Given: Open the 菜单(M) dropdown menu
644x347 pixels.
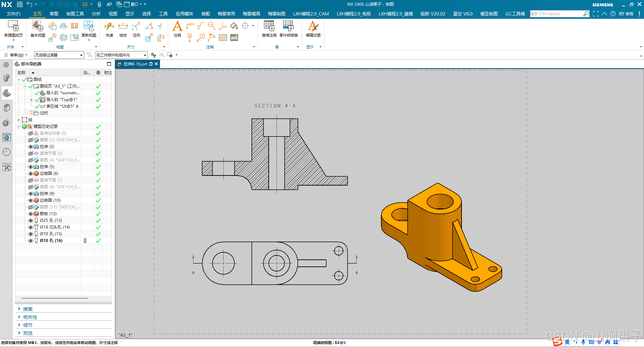Looking at the screenshot, I should (16, 55).
